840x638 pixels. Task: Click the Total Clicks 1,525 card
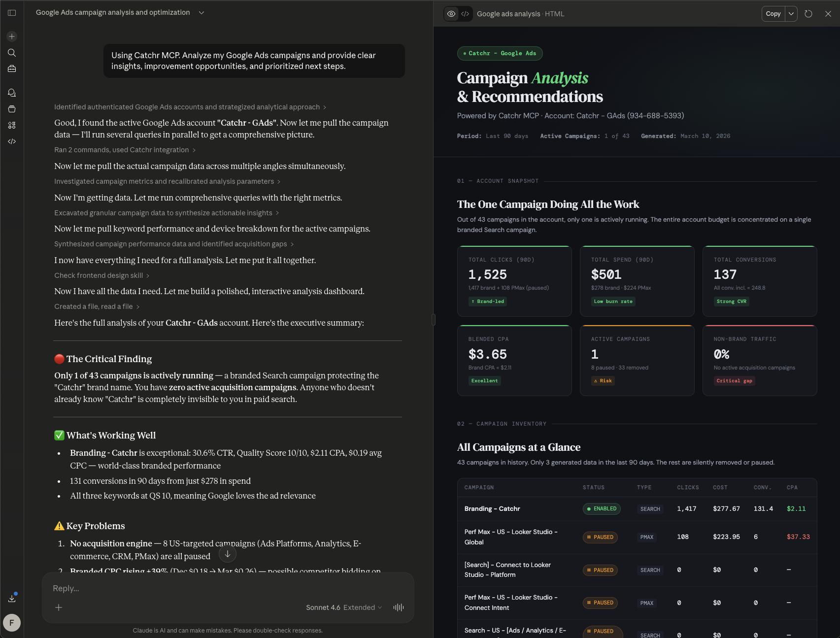[x=514, y=281]
